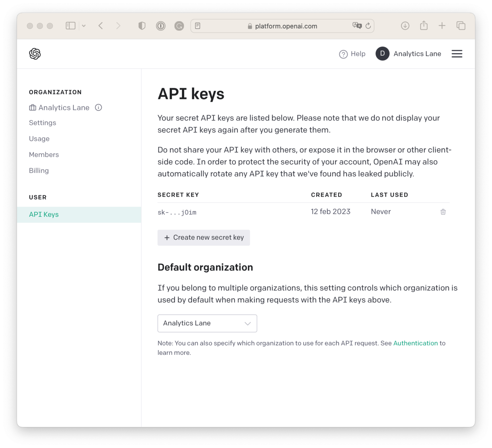
Task: Go to Usage in the sidebar
Action: point(39,139)
